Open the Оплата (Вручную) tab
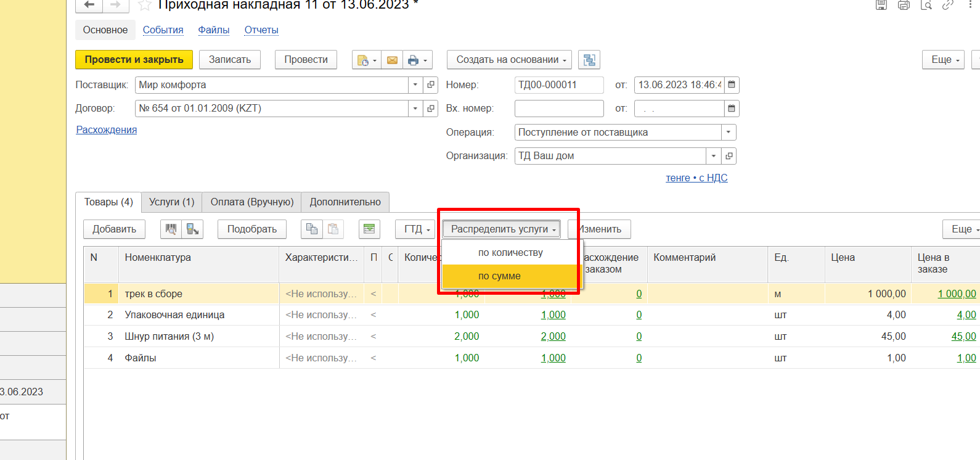980x460 pixels. click(251, 202)
